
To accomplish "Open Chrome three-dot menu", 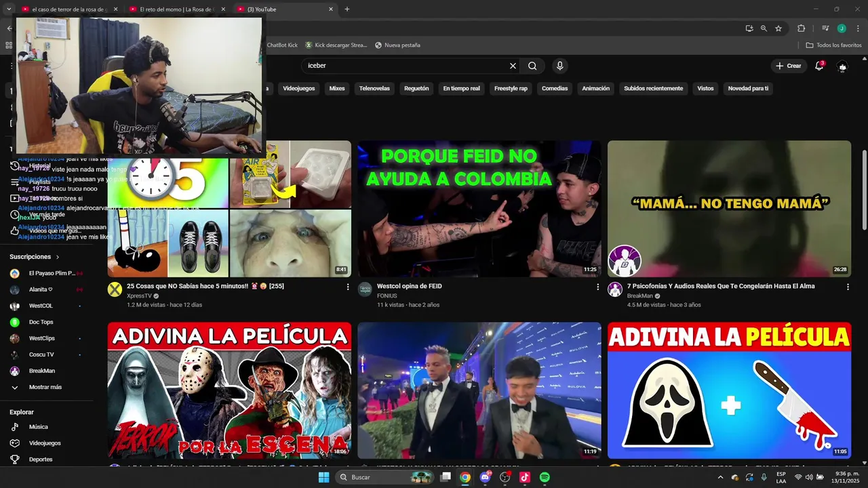I will click(858, 28).
